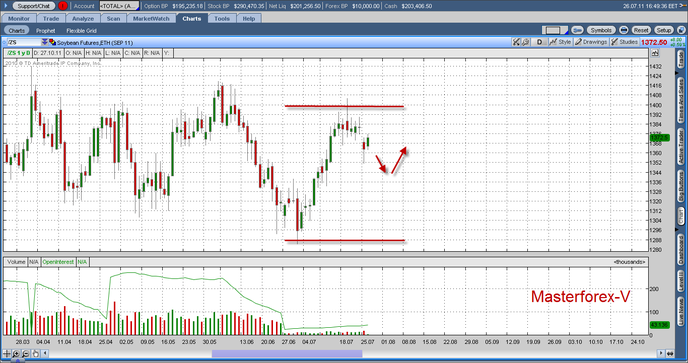Select the pan hand tool icon
Screen dimensions: 688x363
coord(36,353)
